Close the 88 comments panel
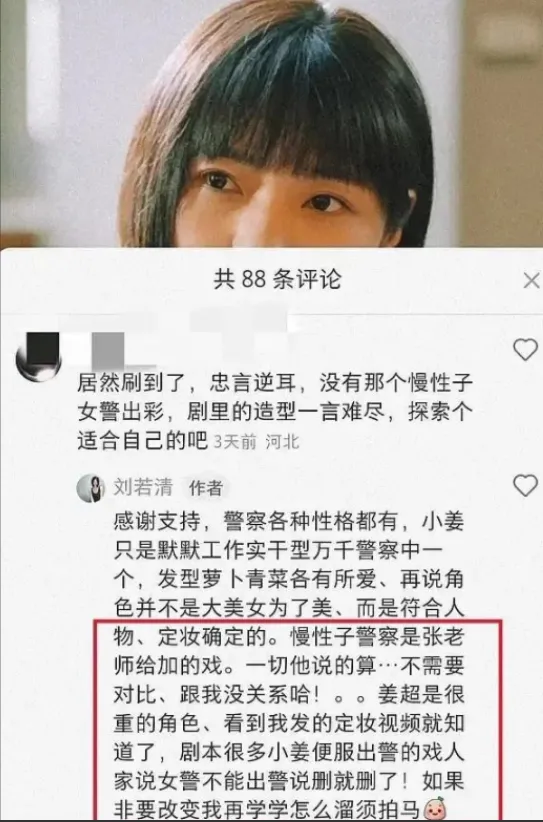The height and width of the screenshot is (822, 543). 531,280
